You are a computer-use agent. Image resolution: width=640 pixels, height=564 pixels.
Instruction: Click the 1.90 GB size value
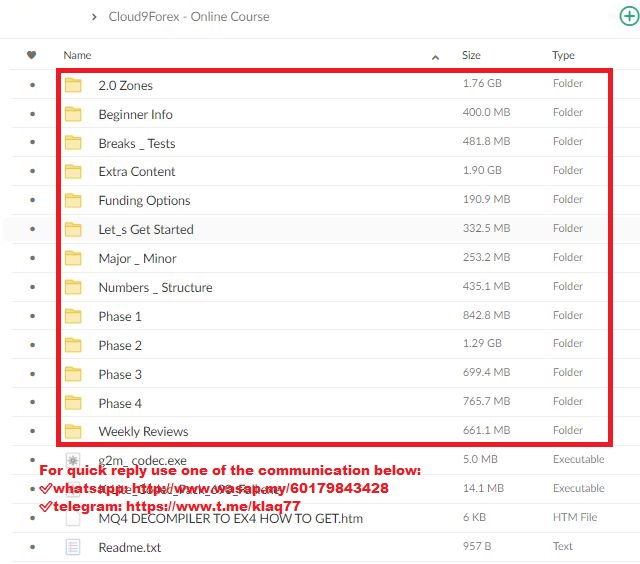[482, 170]
